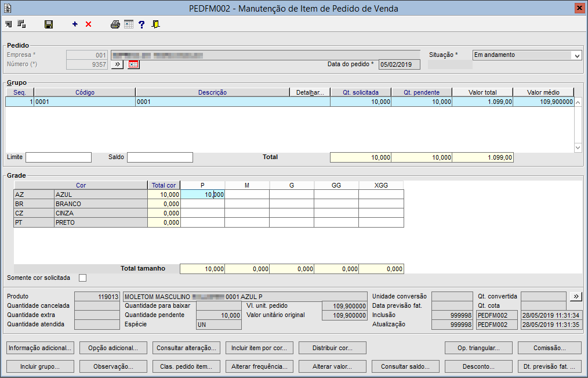Click Alterar frequência... button
Image resolution: width=588 pixels, height=378 pixels.
tap(259, 366)
